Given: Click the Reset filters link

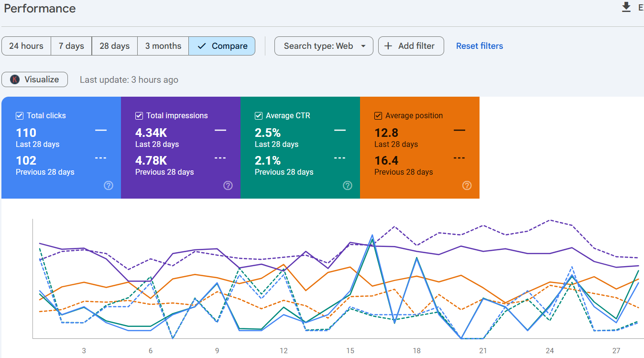Looking at the screenshot, I should [x=479, y=46].
